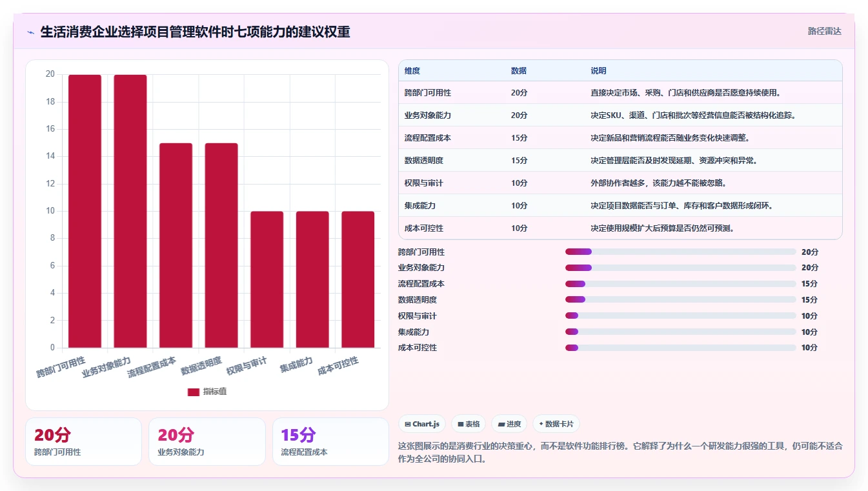868x491 pixels.
Task: Click 权限与审计 cell in table
Action: pyautogui.click(x=424, y=183)
